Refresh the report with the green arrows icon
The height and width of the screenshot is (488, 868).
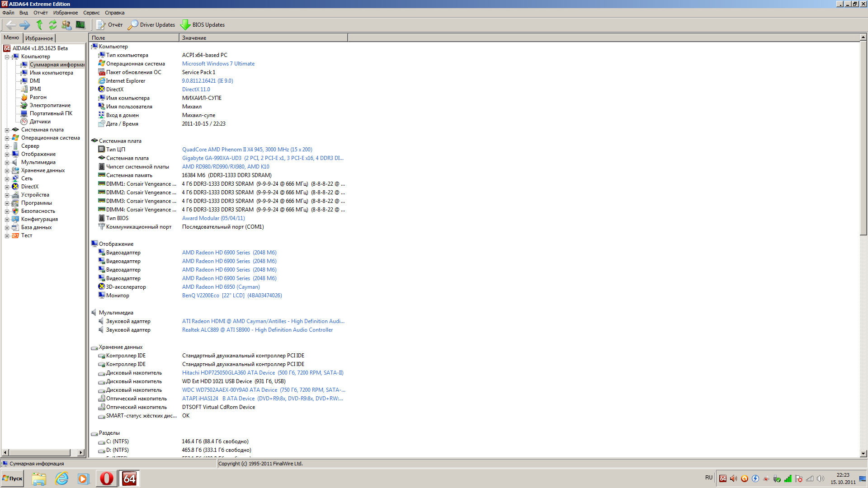pos(53,25)
